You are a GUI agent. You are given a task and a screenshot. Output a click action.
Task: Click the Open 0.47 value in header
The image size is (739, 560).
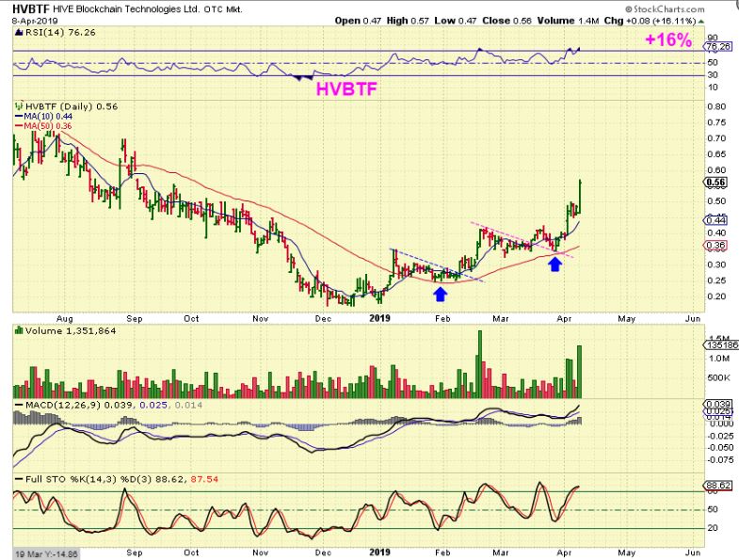pyautogui.click(x=358, y=21)
